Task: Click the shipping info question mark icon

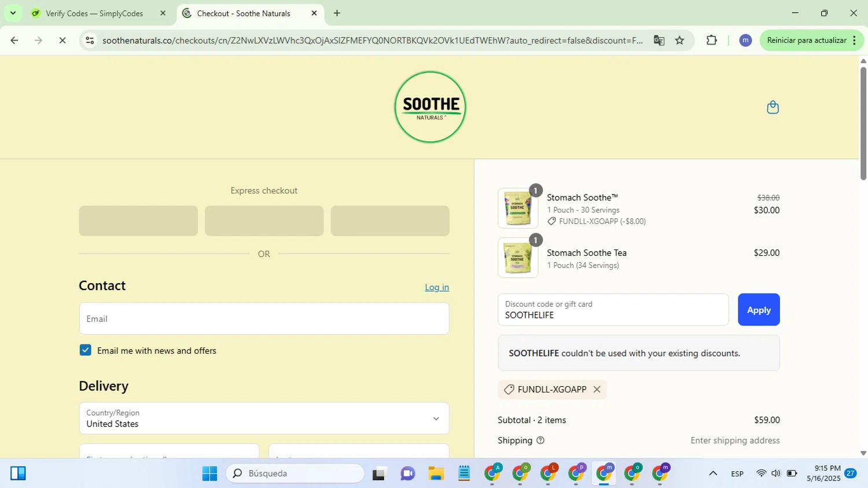Action: [540, 441]
